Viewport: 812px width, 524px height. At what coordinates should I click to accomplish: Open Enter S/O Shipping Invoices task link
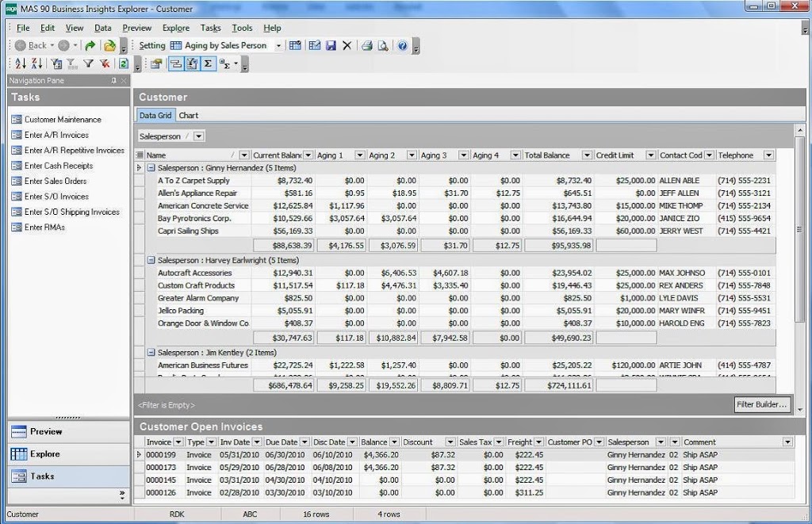[72, 212]
